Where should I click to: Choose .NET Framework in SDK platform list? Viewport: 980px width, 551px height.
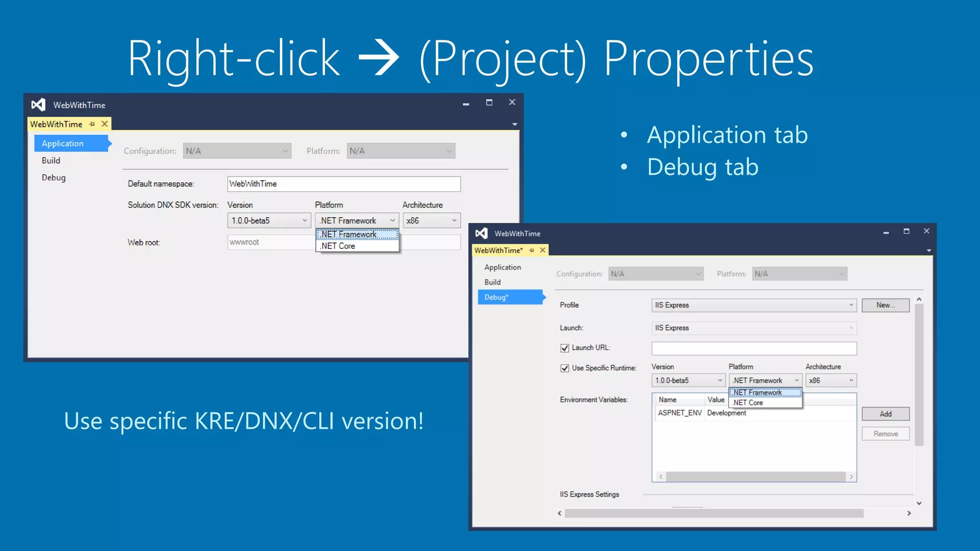point(357,234)
